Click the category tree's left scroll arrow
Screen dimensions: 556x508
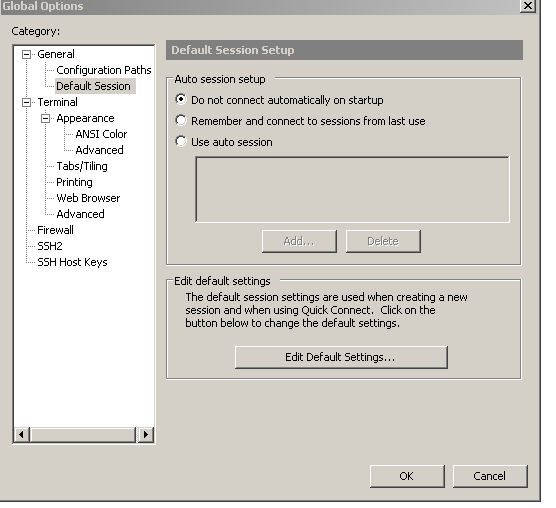tap(22, 434)
